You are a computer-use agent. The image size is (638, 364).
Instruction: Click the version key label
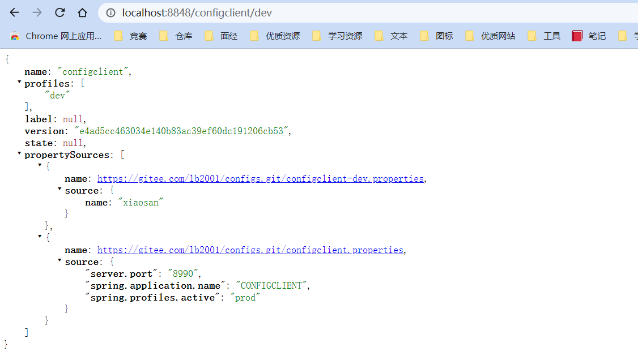[44, 131]
